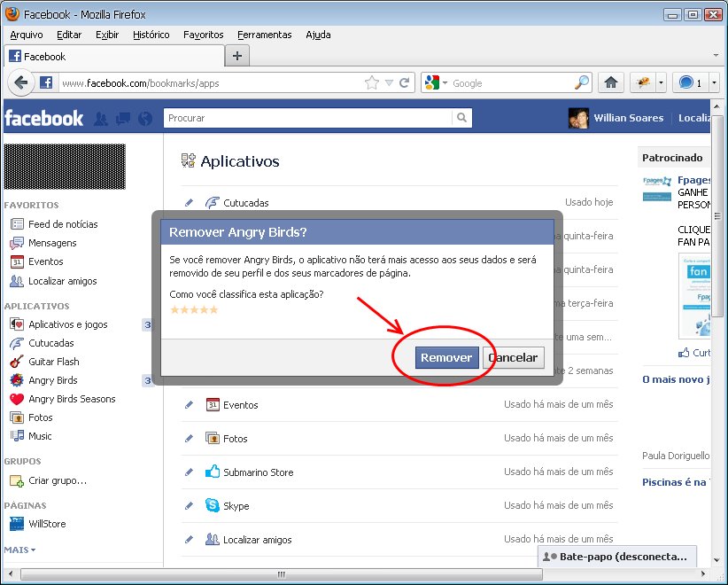Open the Exibir menu
Viewport: 728px width, 585px height.
click(x=107, y=35)
